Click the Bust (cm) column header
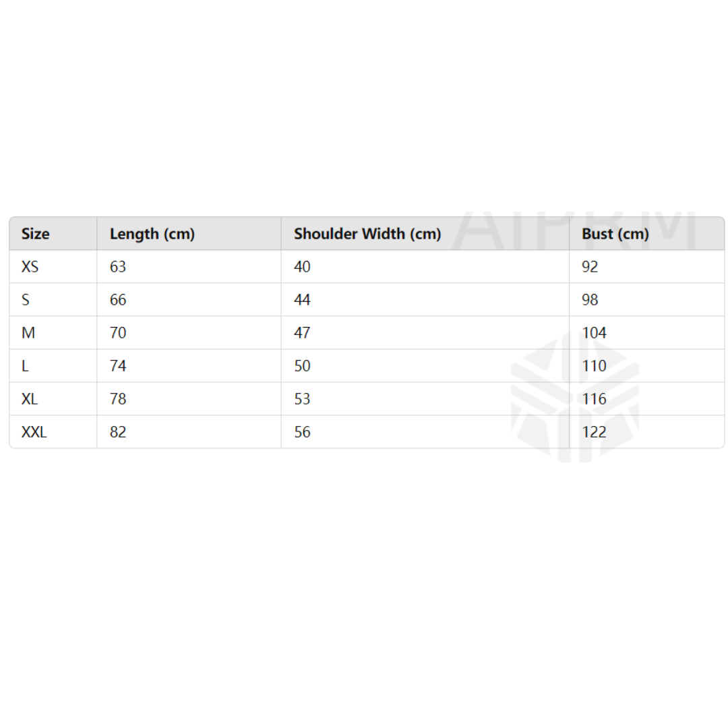 tap(615, 234)
